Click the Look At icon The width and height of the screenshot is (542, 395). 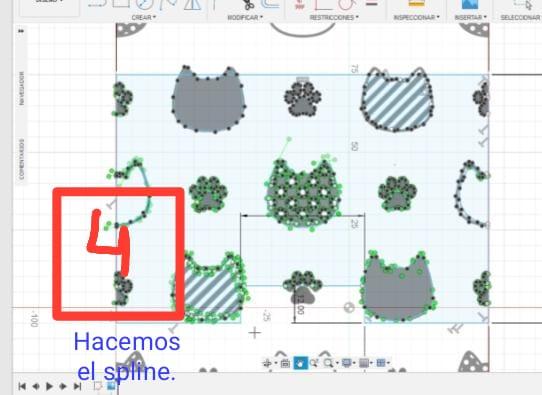(285, 363)
